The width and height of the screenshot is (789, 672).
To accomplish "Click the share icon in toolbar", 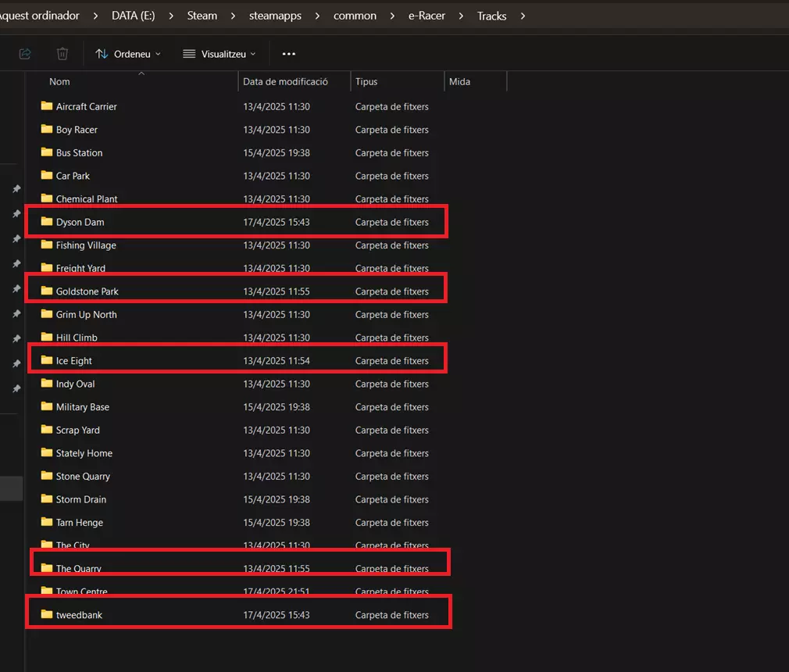I will [24, 54].
